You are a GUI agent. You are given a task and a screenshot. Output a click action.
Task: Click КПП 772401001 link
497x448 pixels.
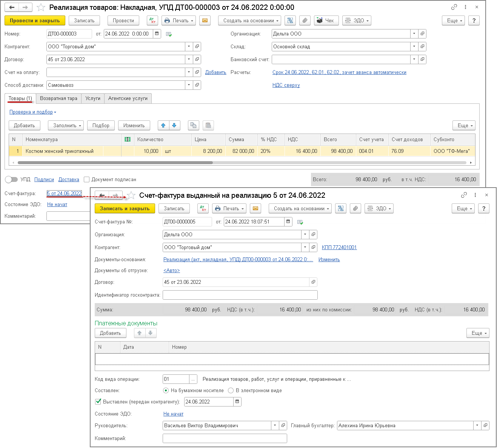pos(339,247)
